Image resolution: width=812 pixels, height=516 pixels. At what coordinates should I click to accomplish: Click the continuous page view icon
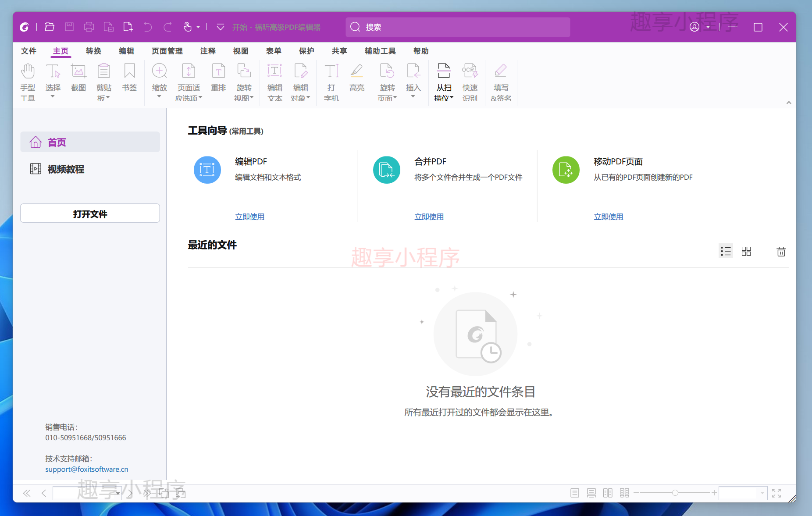[591, 493]
